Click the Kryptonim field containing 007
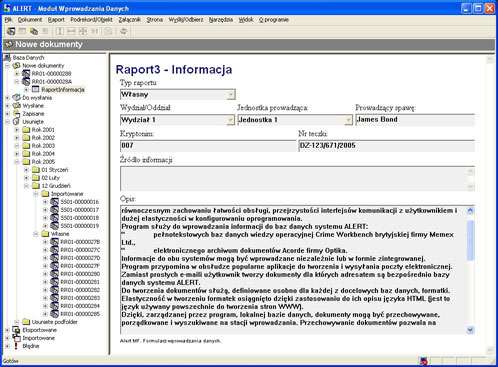The image size is (498, 367). (x=208, y=146)
